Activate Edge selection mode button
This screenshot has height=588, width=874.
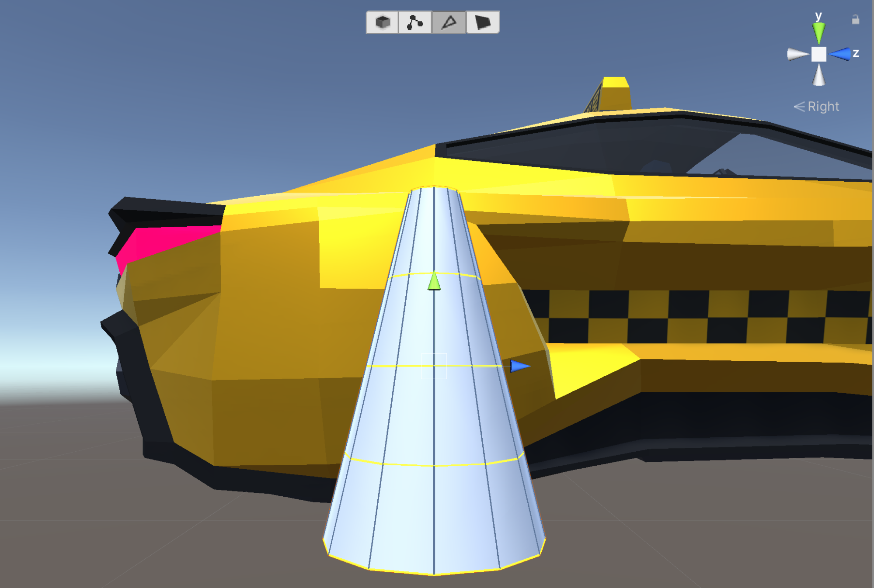449,22
